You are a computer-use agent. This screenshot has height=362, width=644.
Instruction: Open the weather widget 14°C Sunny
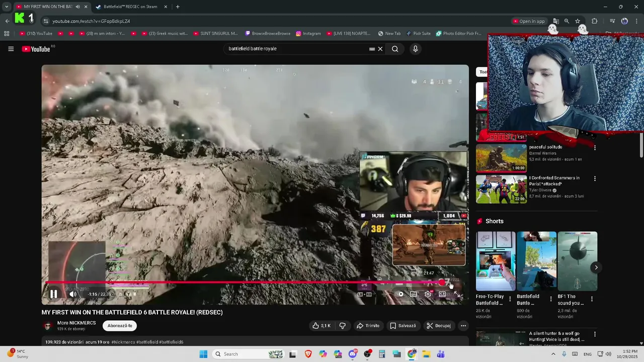coord(18,354)
